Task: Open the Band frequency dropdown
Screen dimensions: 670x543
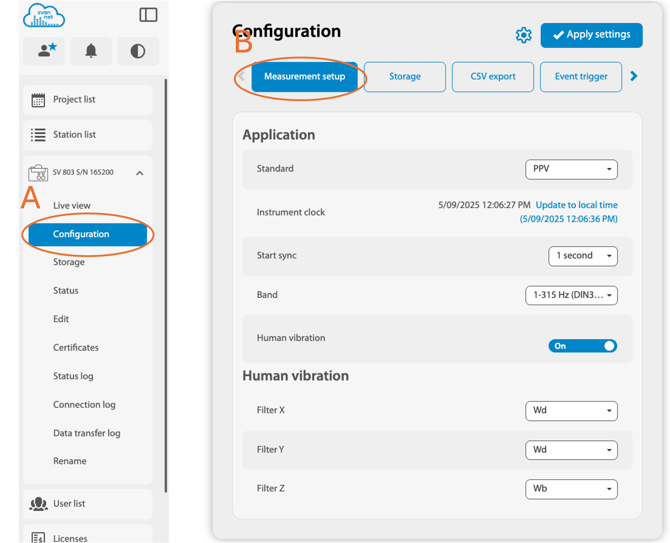Action: (571, 295)
